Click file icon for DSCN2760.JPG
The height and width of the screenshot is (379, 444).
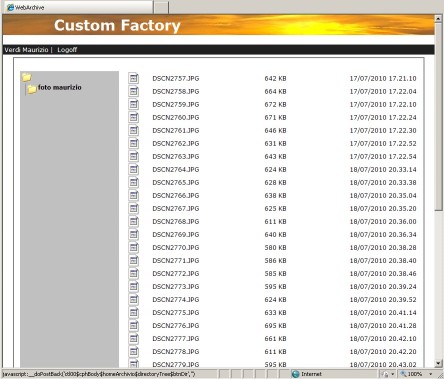[134, 117]
